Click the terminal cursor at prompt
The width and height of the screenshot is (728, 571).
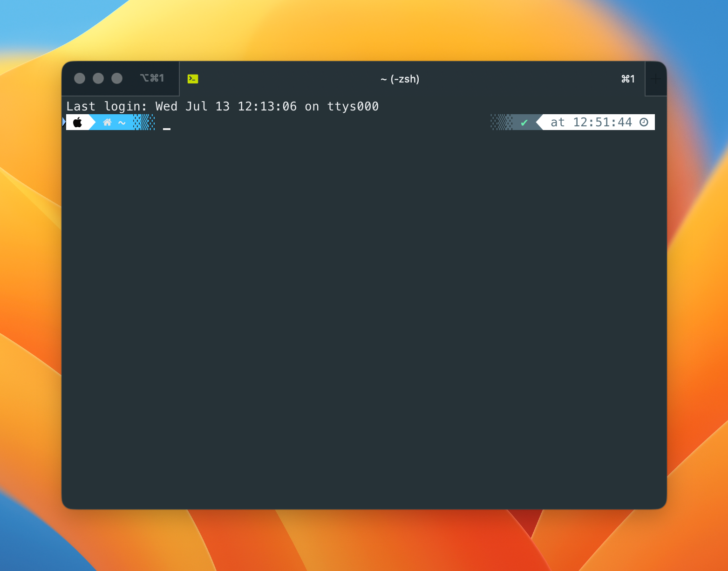167,129
